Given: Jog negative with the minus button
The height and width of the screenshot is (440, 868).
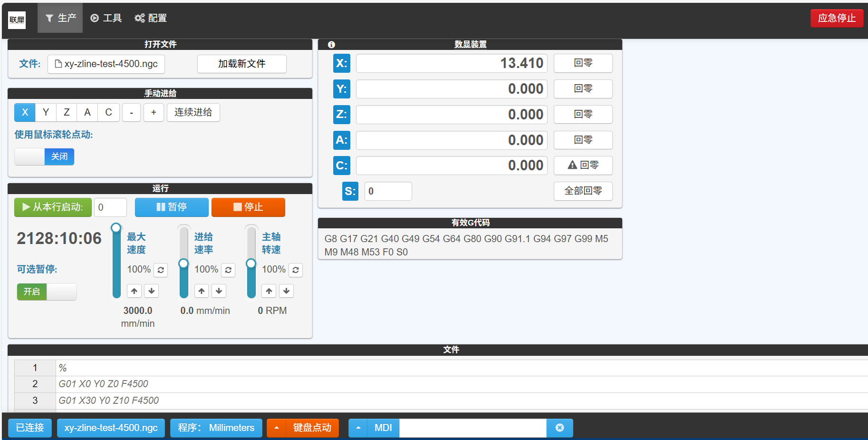Looking at the screenshot, I should coord(132,112).
